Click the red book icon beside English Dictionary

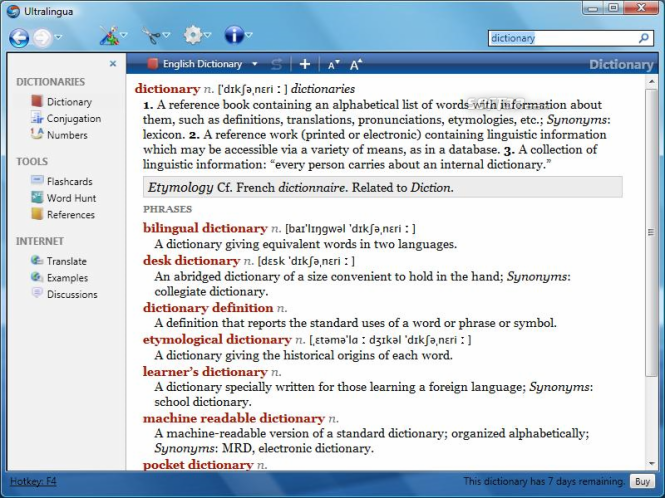153,64
